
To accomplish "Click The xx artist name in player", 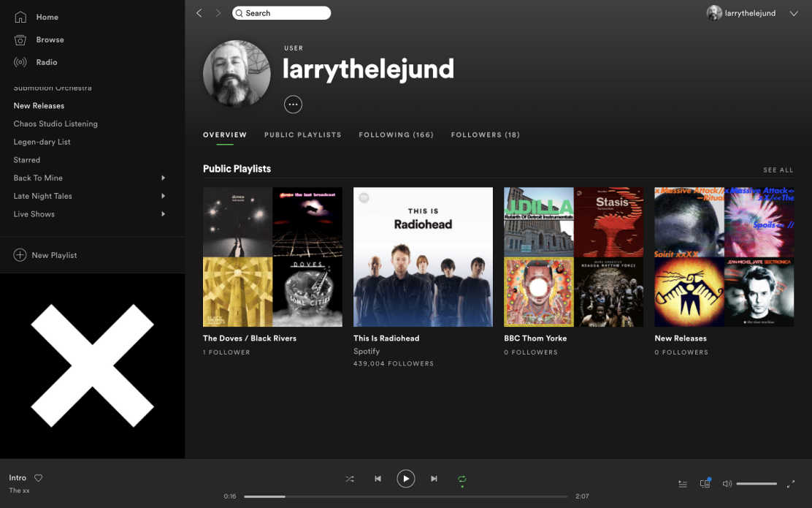I will tap(19, 490).
